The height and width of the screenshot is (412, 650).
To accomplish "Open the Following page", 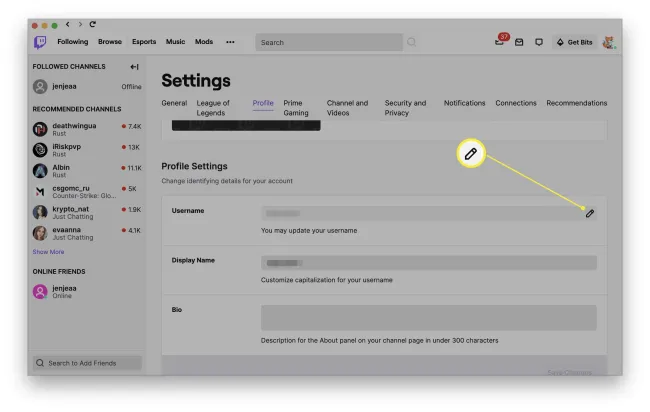I will [x=73, y=42].
